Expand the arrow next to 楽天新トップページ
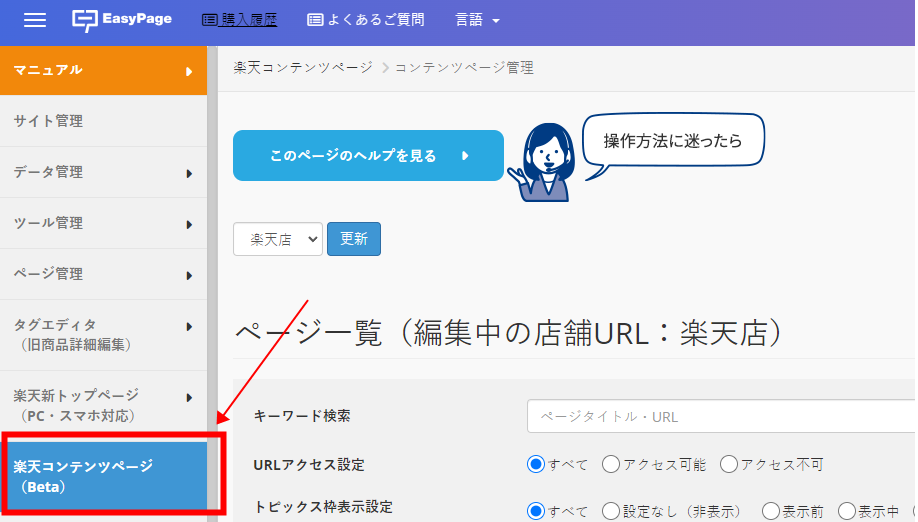The height and width of the screenshot is (522, 918). (x=189, y=398)
